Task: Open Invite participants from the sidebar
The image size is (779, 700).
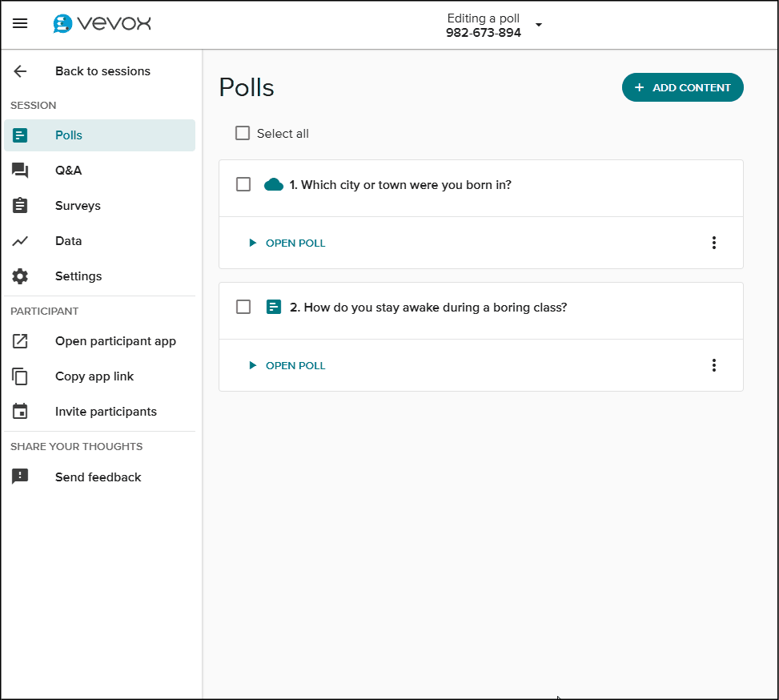Action: pos(106,412)
